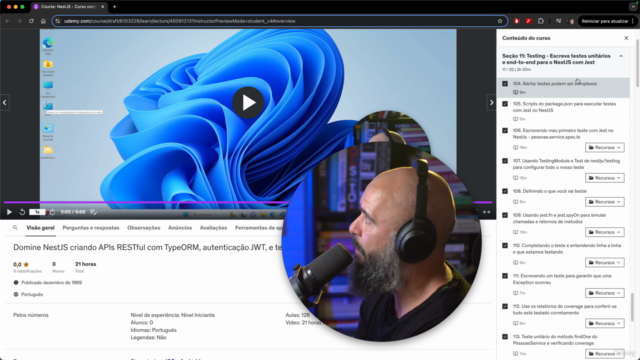Click the red extension icon in toolbar
The height and width of the screenshot is (360, 640).
click(517, 21)
